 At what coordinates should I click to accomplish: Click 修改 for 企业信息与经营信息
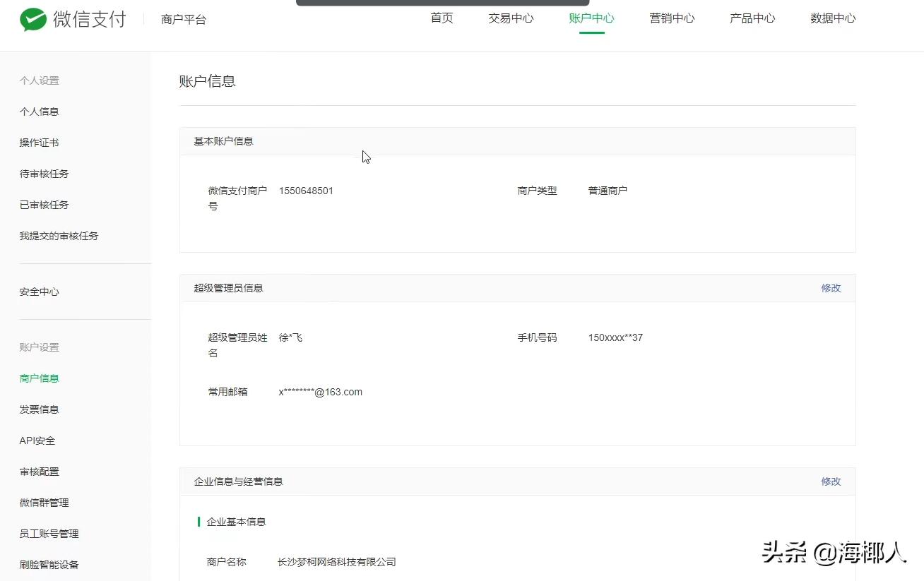(831, 481)
